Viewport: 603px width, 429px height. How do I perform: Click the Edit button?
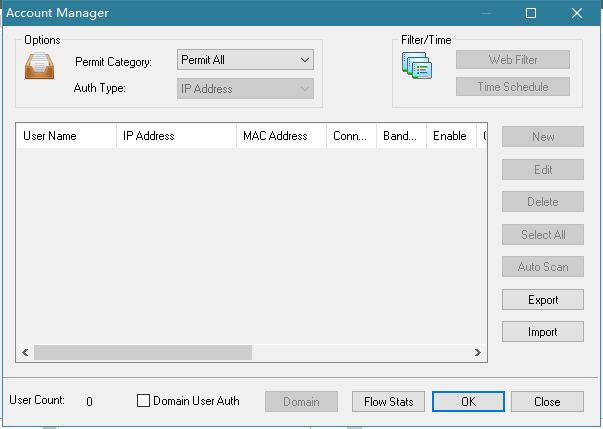pyautogui.click(x=543, y=170)
